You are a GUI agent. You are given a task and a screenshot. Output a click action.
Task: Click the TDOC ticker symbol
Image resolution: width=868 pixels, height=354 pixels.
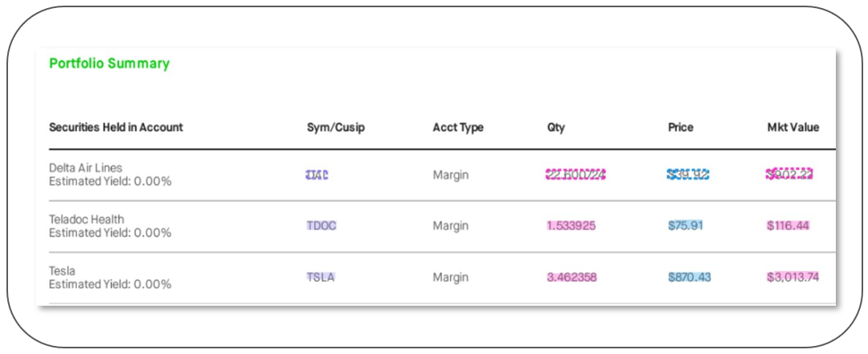(321, 226)
